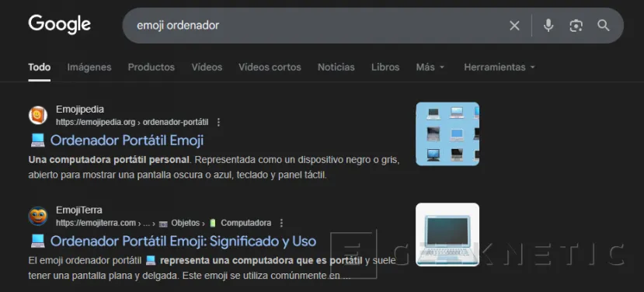Image resolution: width=644 pixels, height=292 pixels.
Task: Switch to the Productos tab
Action: [151, 68]
